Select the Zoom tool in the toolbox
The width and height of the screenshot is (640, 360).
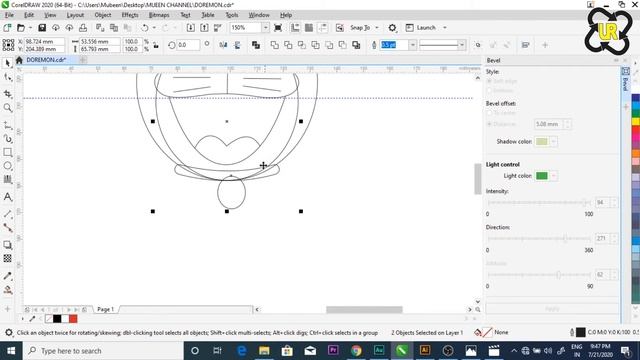pyautogui.click(x=7, y=108)
